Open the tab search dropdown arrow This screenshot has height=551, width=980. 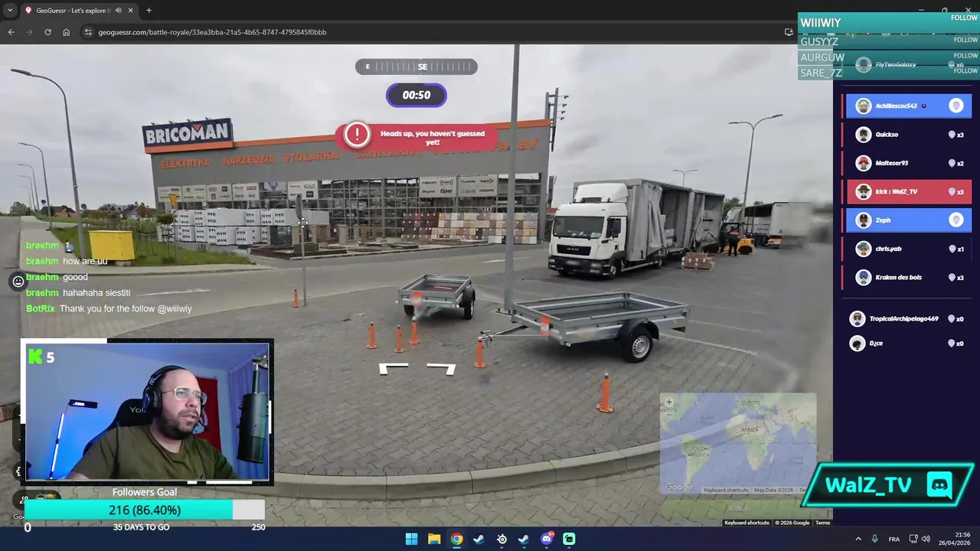pyautogui.click(x=10, y=11)
